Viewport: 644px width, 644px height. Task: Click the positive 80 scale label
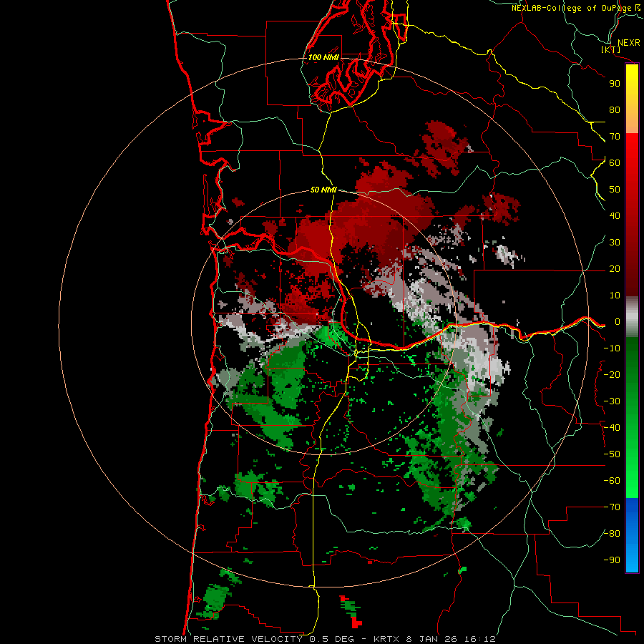click(x=615, y=109)
